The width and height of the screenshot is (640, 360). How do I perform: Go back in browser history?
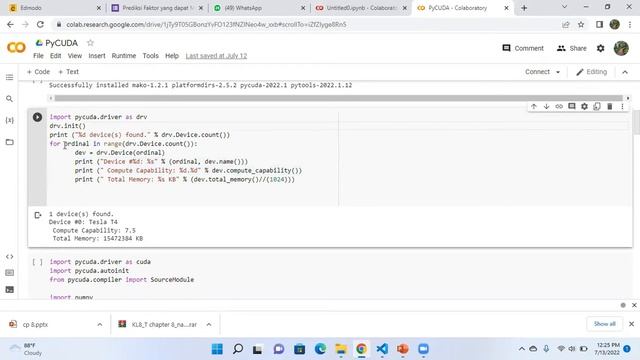[10, 24]
